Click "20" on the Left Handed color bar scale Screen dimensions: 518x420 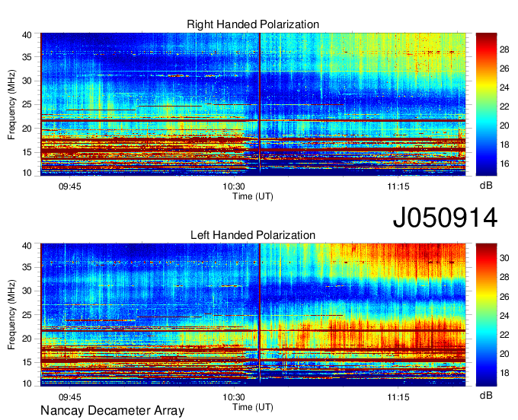tap(504, 354)
